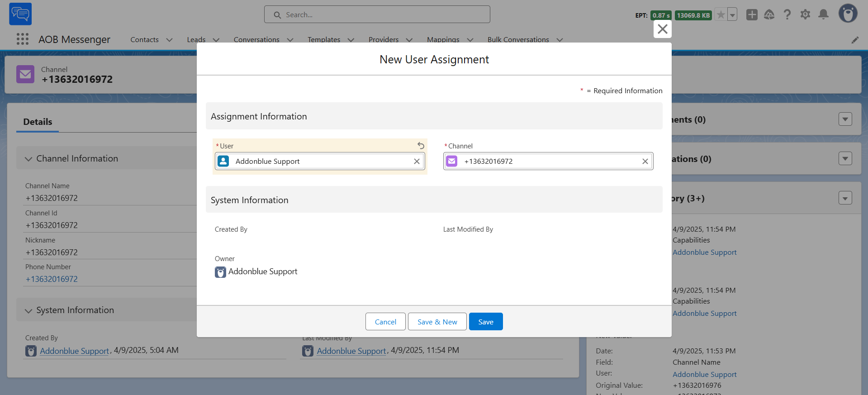Close the New User Assignment dialog
Viewport: 868px width, 395px height.
coord(663,29)
